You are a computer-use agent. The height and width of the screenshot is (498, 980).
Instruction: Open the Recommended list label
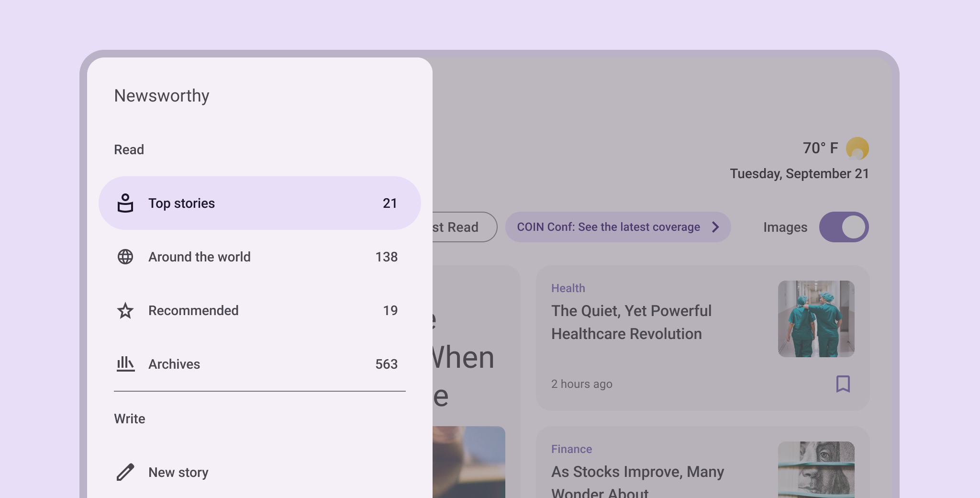tap(193, 311)
